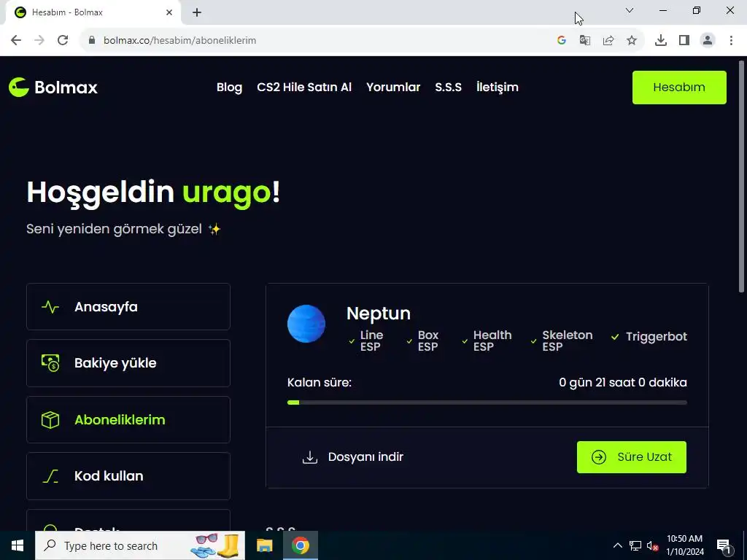Viewport: 747px width, 560px height.
Task: Click the Line ESP feature label
Action: [x=371, y=341]
